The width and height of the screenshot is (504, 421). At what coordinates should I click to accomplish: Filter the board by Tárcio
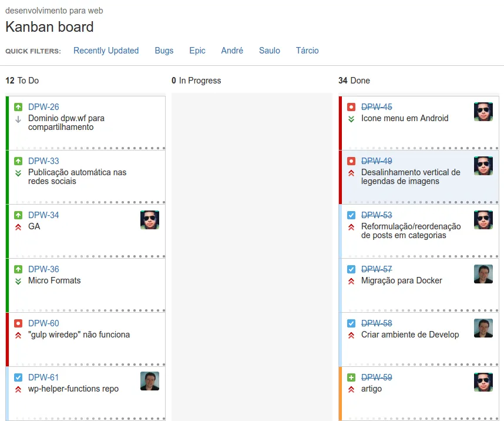[x=307, y=51]
